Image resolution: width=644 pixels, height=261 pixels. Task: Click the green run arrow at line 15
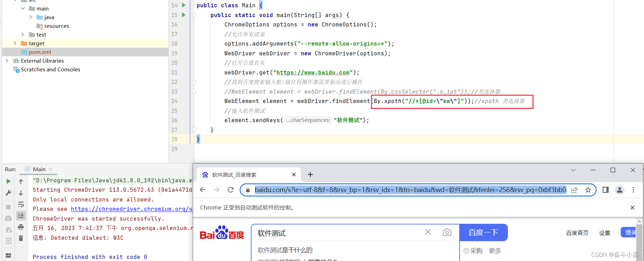click(184, 15)
